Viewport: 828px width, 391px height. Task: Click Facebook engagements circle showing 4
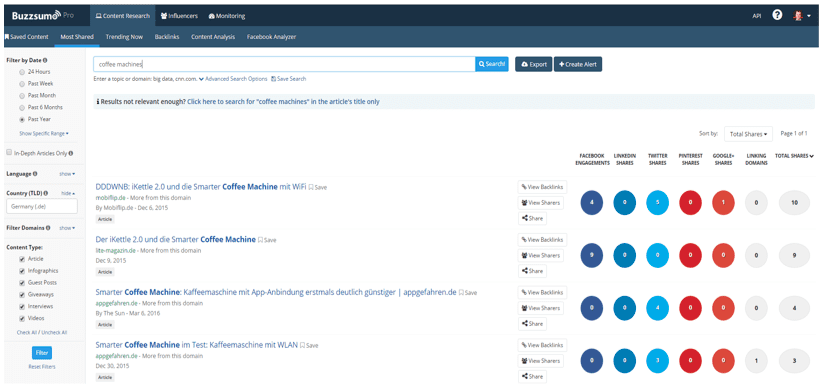[591, 203]
